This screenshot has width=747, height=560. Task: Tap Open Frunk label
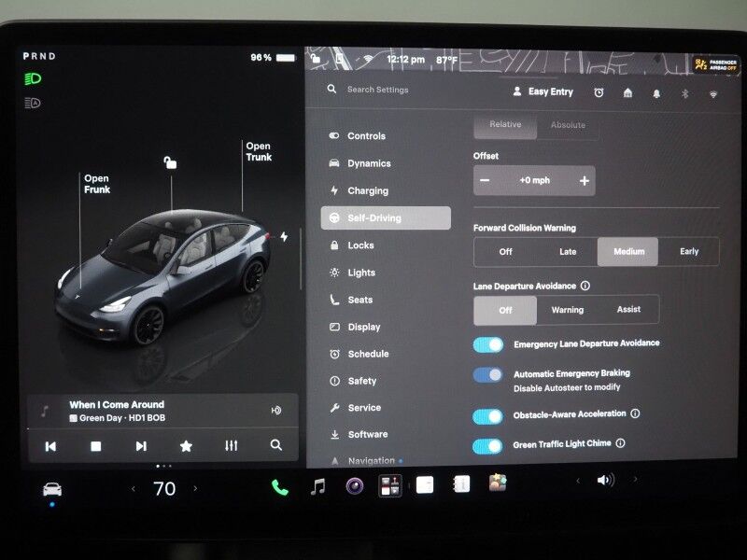point(97,184)
